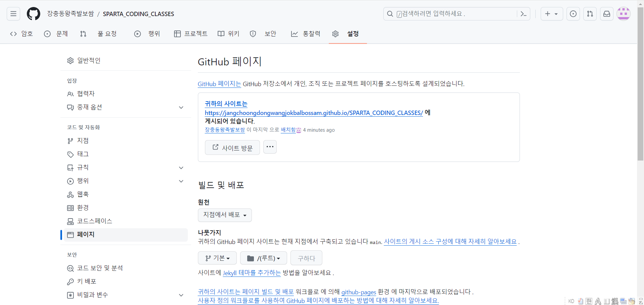Click the 키 배포 key icon
The image size is (644, 305).
[70, 282]
